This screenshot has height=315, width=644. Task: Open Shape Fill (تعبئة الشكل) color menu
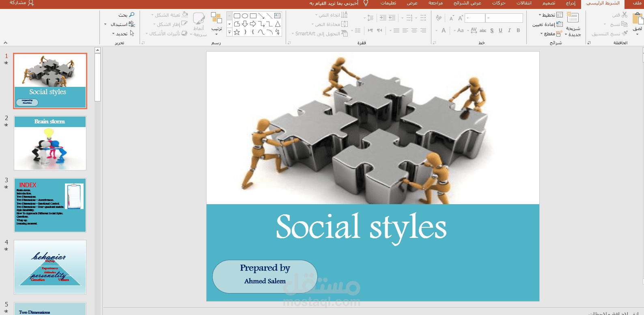(170, 15)
